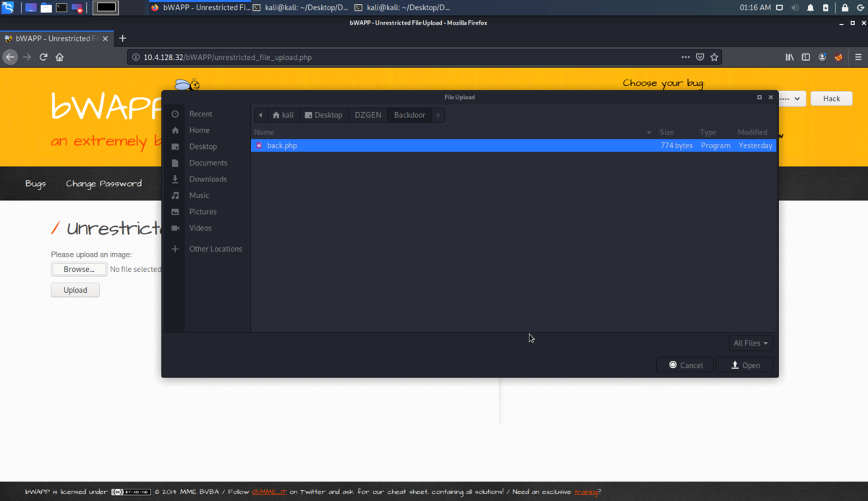
Task: Click the Hack button
Action: tap(831, 98)
